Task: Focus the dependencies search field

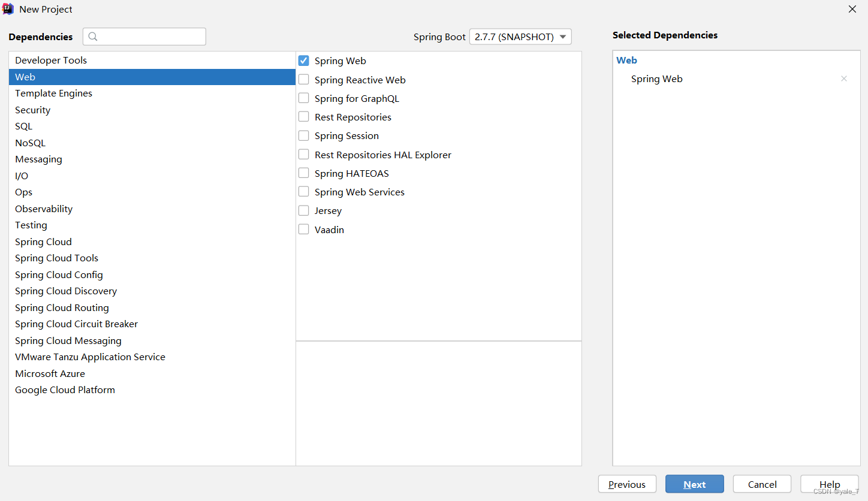Action: 144,37
